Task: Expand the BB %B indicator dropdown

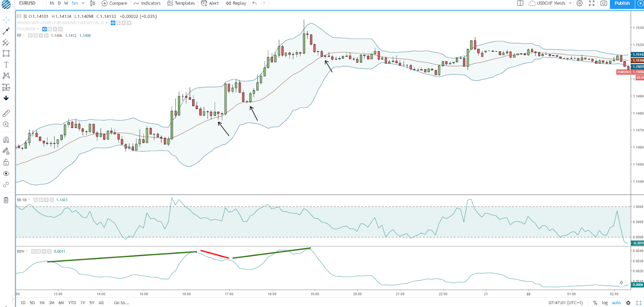Action: (x=30, y=200)
